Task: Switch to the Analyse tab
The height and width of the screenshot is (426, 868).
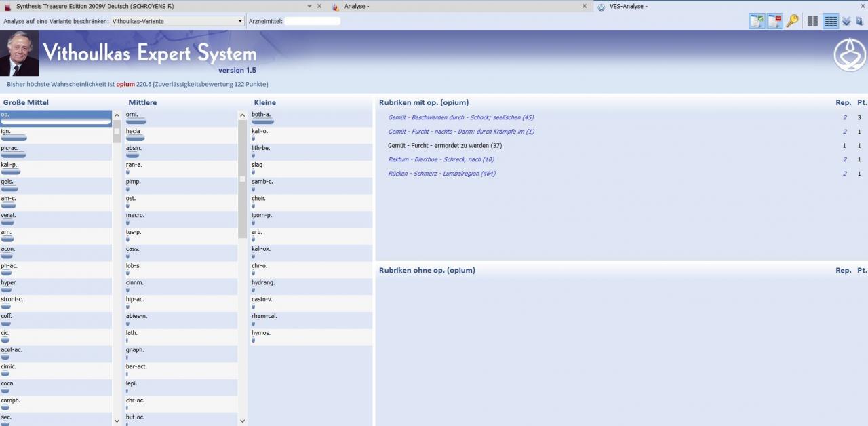Action: [357, 6]
